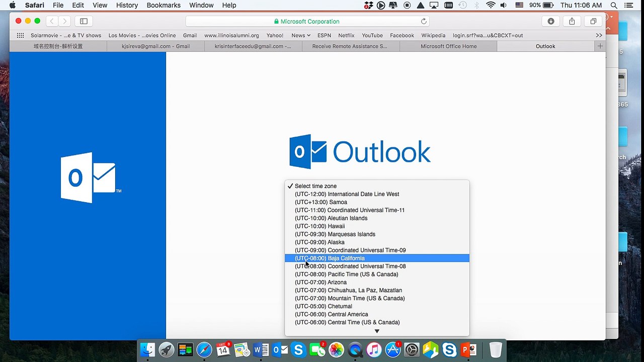Choose Pacific Time (US & Canada) time zone
This screenshot has width=644, height=362.
click(377, 274)
